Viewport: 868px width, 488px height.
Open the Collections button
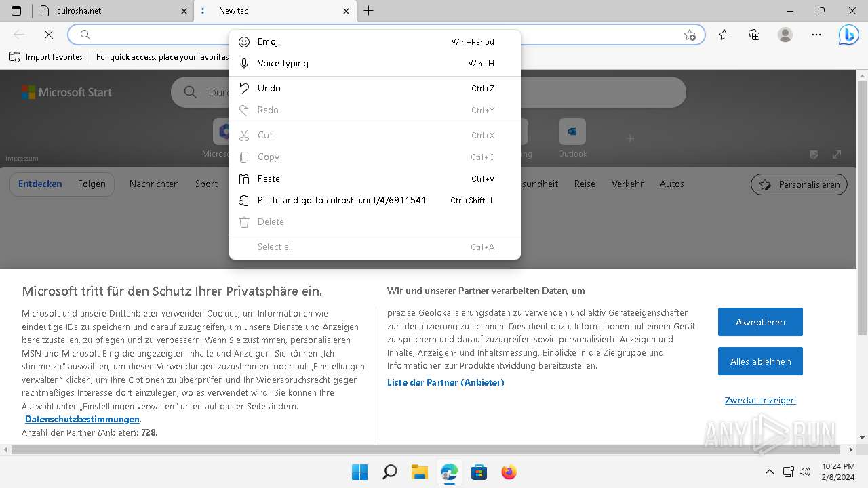[754, 35]
